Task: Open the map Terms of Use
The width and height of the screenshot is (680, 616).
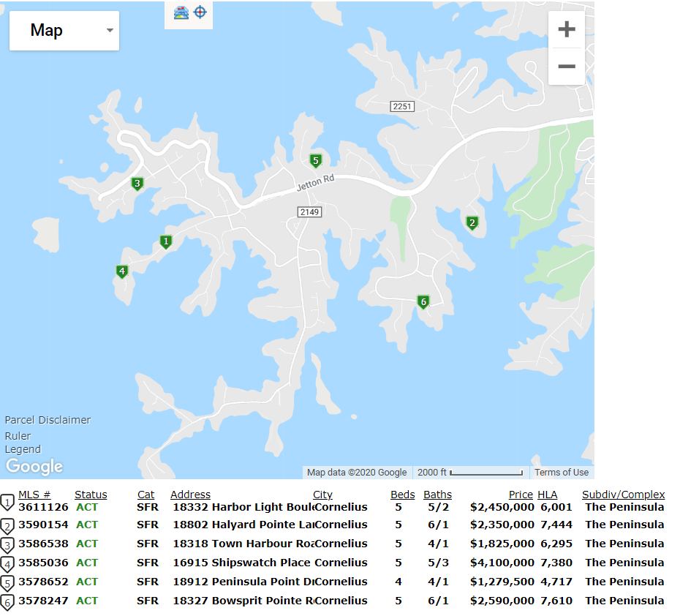Action: 561,473
